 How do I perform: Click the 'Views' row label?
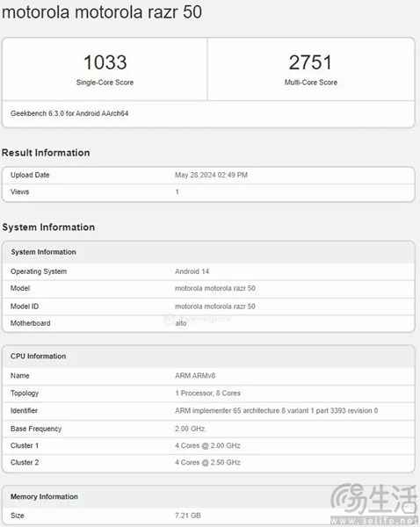click(x=20, y=191)
